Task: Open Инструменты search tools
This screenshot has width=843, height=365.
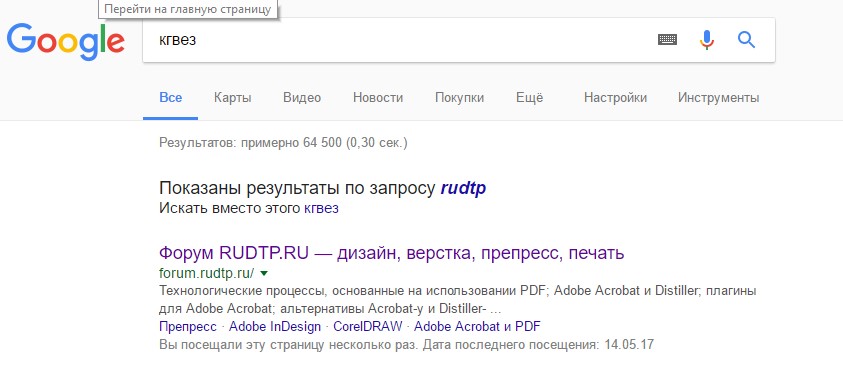Action: [x=718, y=98]
